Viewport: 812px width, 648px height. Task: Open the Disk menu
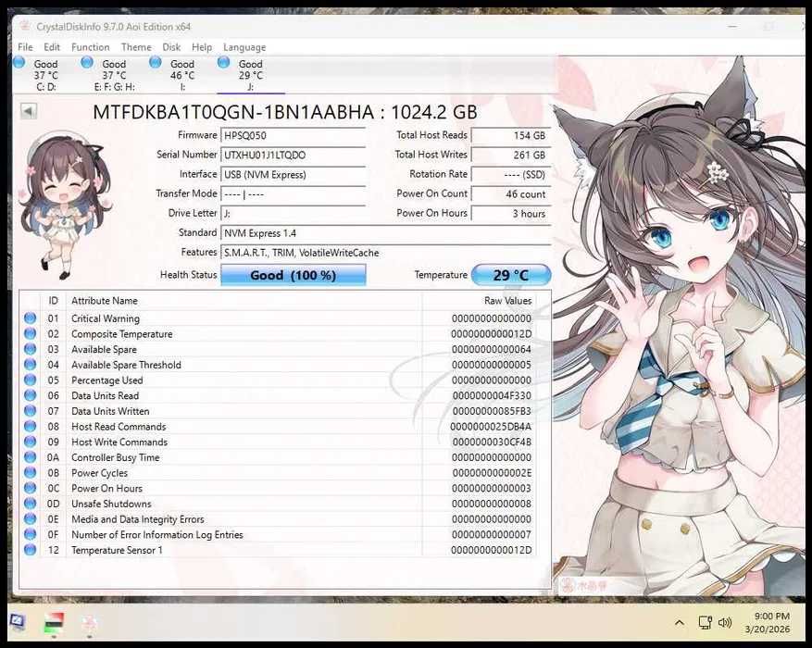click(x=171, y=47)
